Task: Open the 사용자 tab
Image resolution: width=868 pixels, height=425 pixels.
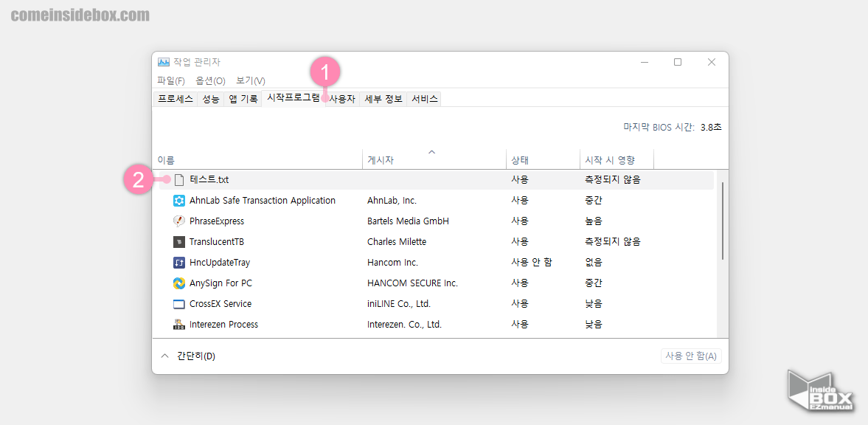Action: click(x=341, y=97)
